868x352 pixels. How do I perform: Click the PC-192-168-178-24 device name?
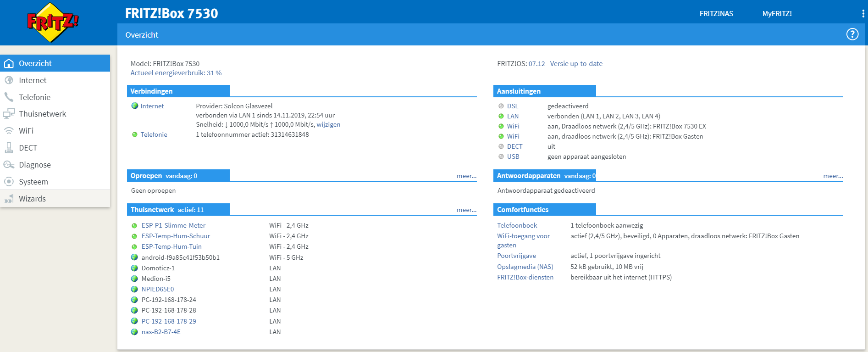point(169,300)
